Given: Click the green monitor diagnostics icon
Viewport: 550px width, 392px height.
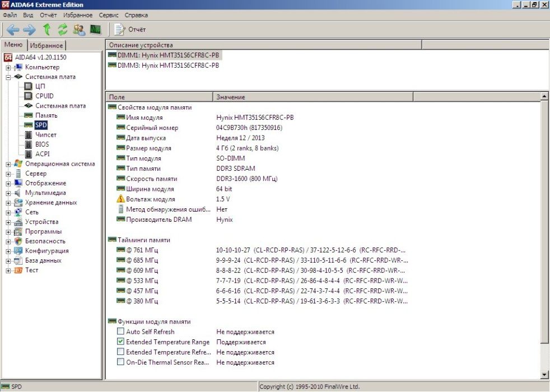Looking at the screenshot, I should coord(95,30).
